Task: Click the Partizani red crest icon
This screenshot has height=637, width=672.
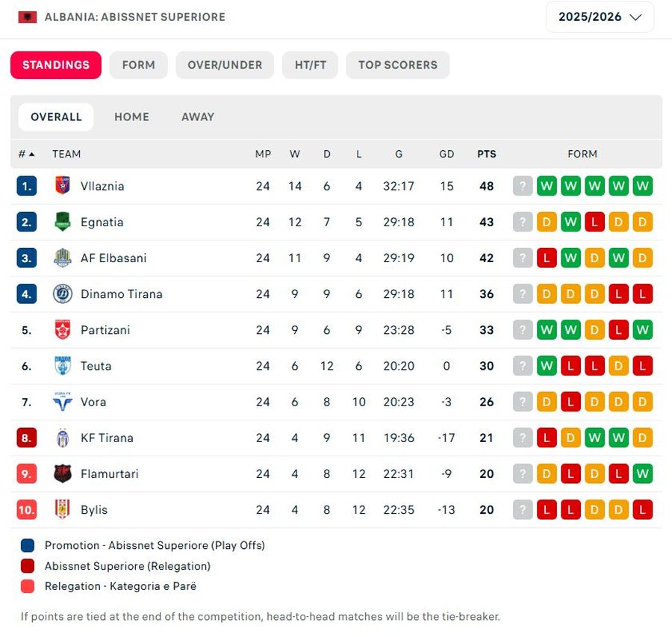Action: click(62, 329)
